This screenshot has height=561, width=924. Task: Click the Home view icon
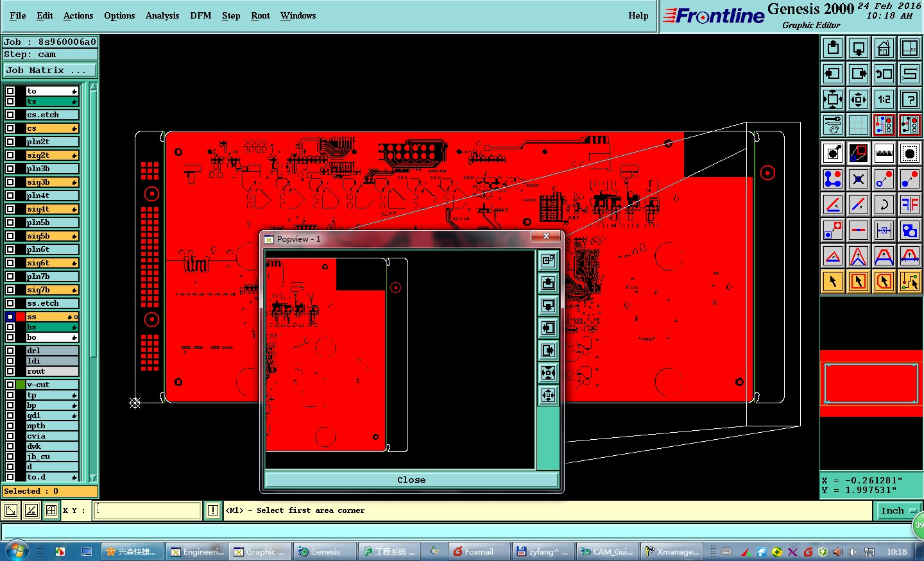(884, 48)
